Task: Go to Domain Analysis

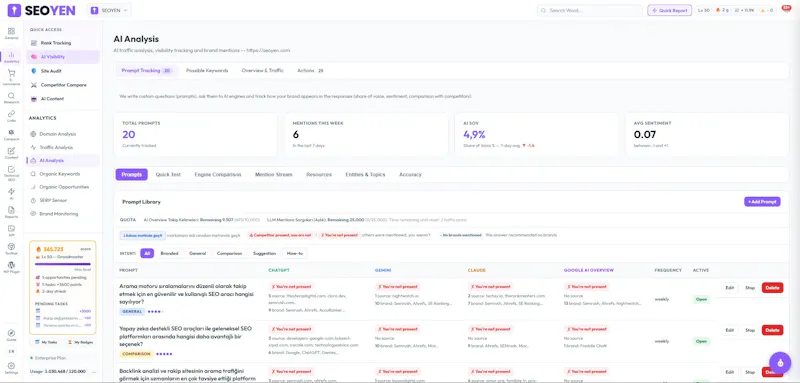Action: [63, 134]
